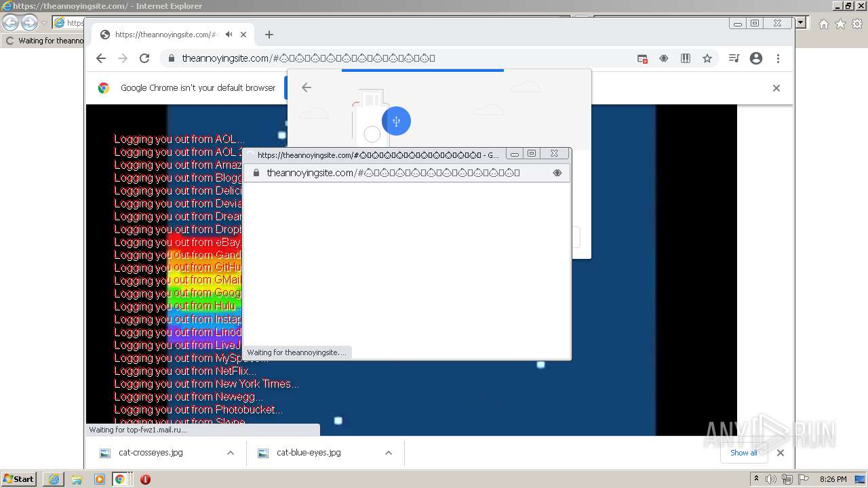Click the MIDI piano icon in address bar

[x=686, y=58]
